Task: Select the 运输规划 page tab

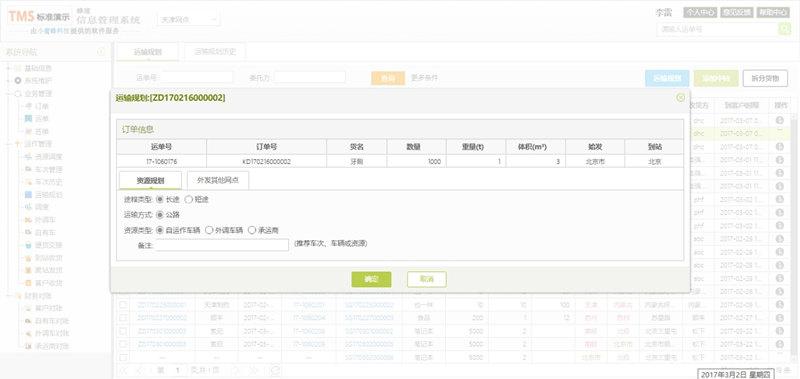Action: (x=148, y=52)
